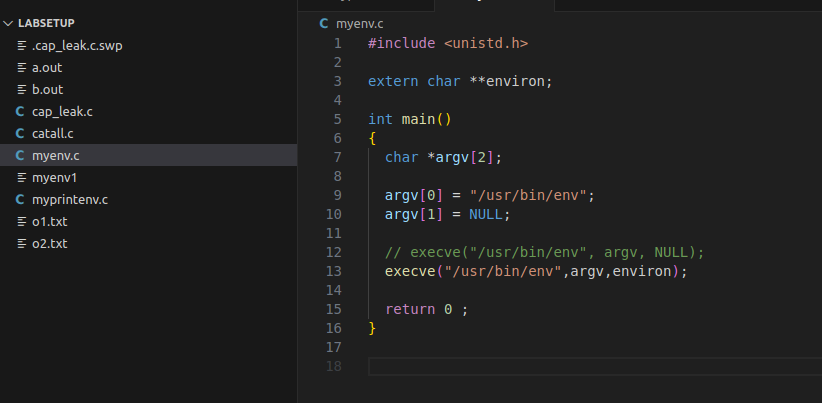Viewport: 822px width, 403px height.
Task: Click return keyword on line 15
Action: click(410, 309)
